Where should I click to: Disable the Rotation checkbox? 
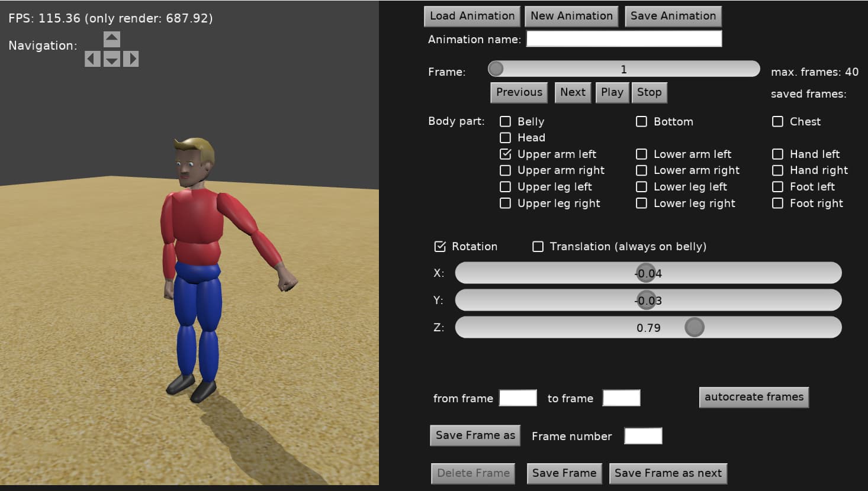pos(440,246)
